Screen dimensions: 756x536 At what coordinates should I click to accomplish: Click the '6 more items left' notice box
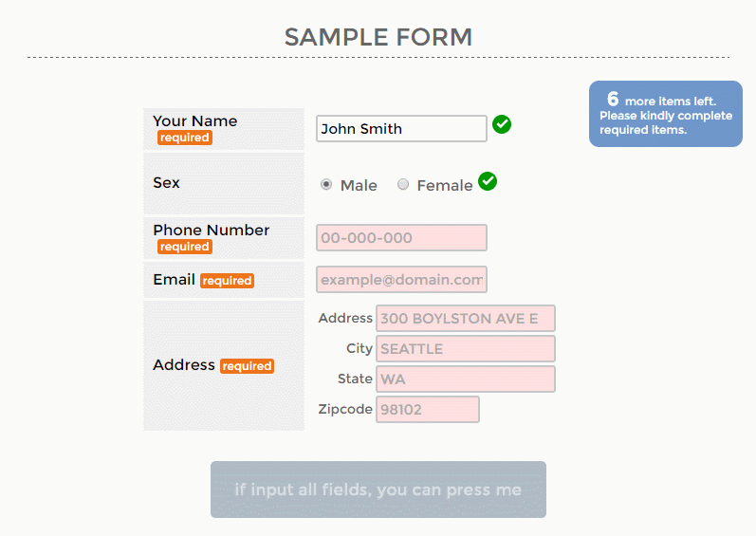pos(666,114)
